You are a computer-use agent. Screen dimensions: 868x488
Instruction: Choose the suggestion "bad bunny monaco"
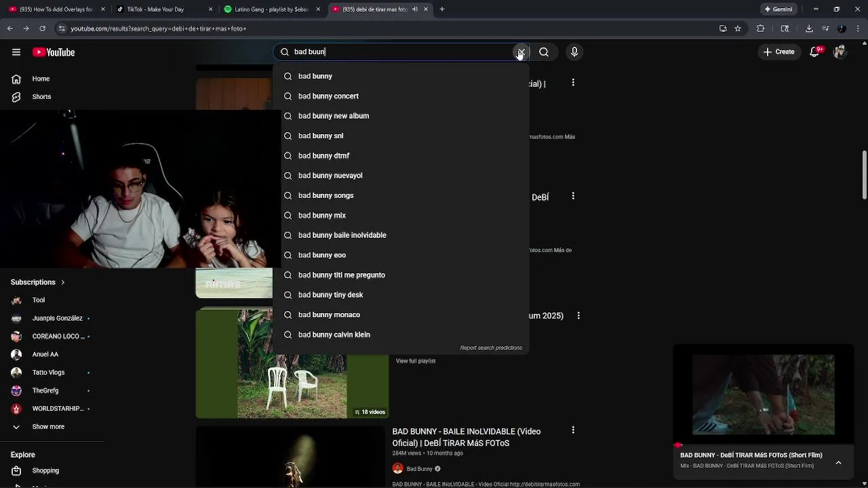(x=400, y=314)
